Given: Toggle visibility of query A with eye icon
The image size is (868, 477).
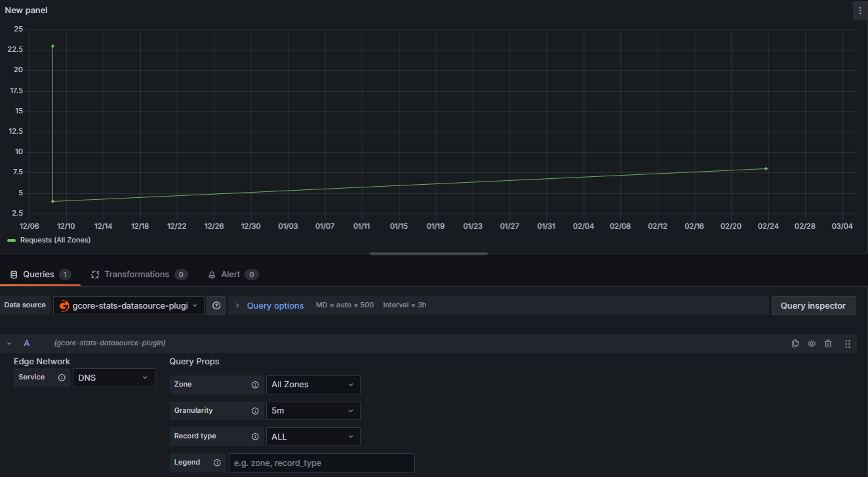Looking at the screenshot, I should click(x=812, y=343).
